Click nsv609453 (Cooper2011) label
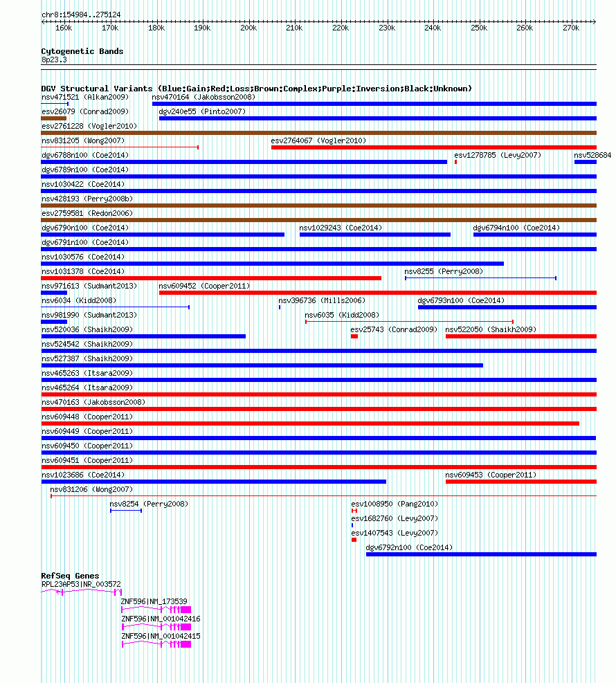The height and width of the screenshot is (683, 616). [x=491, y=475]
